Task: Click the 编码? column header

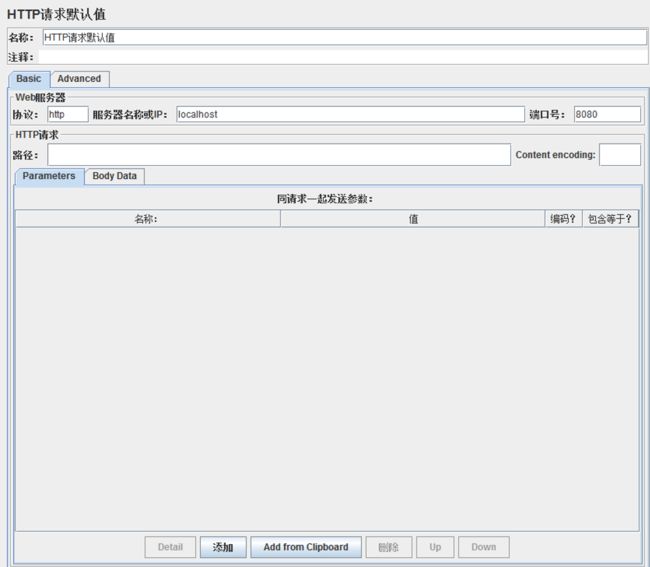Action: coord(563,219)
